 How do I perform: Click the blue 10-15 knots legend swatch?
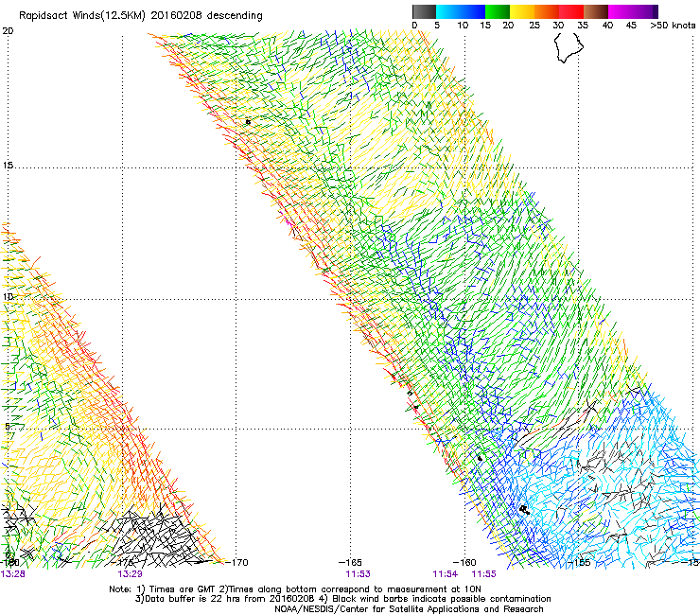(x=473, y=11)
